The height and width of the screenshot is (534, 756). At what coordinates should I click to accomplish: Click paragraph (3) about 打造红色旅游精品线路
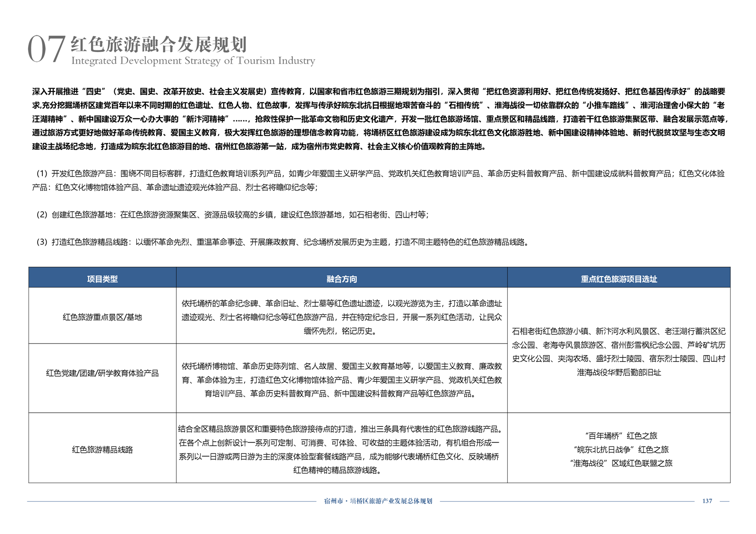click(283, 242)
